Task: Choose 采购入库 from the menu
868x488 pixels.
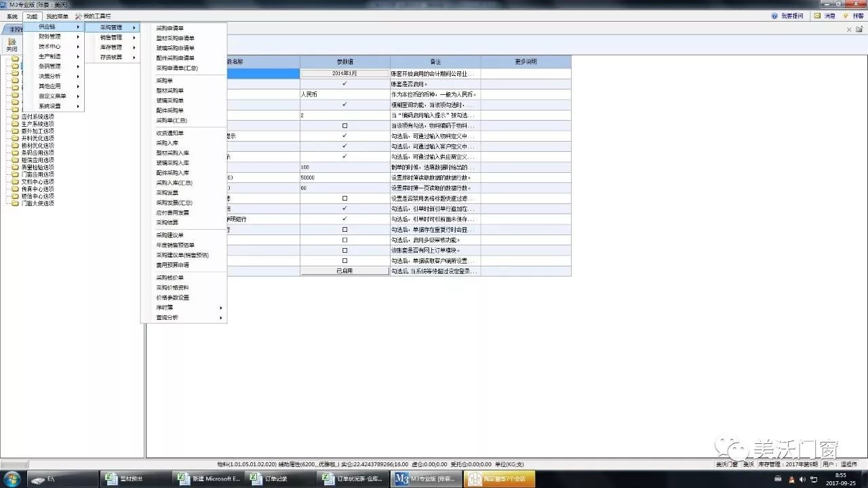Action: 167,143
